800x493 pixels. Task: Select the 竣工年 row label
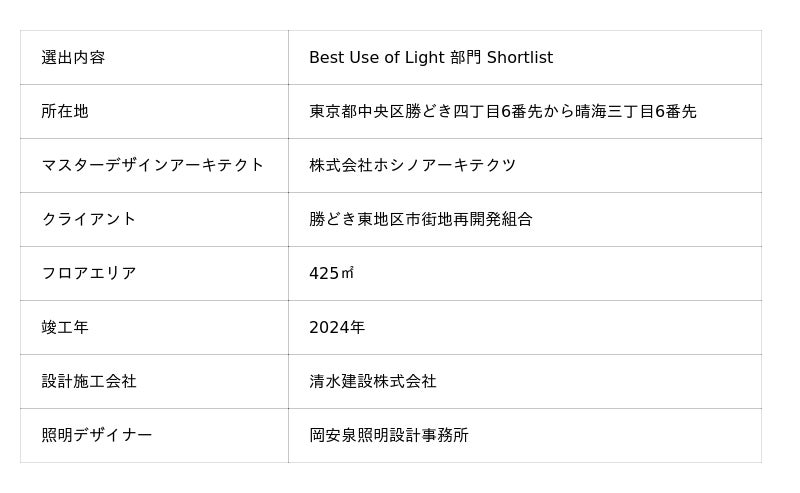pyautogui.click(x=65, y=328)
